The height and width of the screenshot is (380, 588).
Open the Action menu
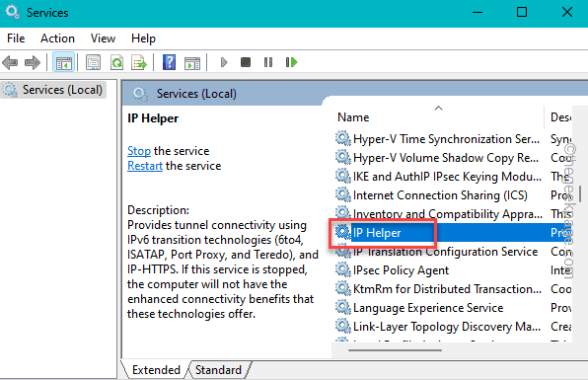57,38
